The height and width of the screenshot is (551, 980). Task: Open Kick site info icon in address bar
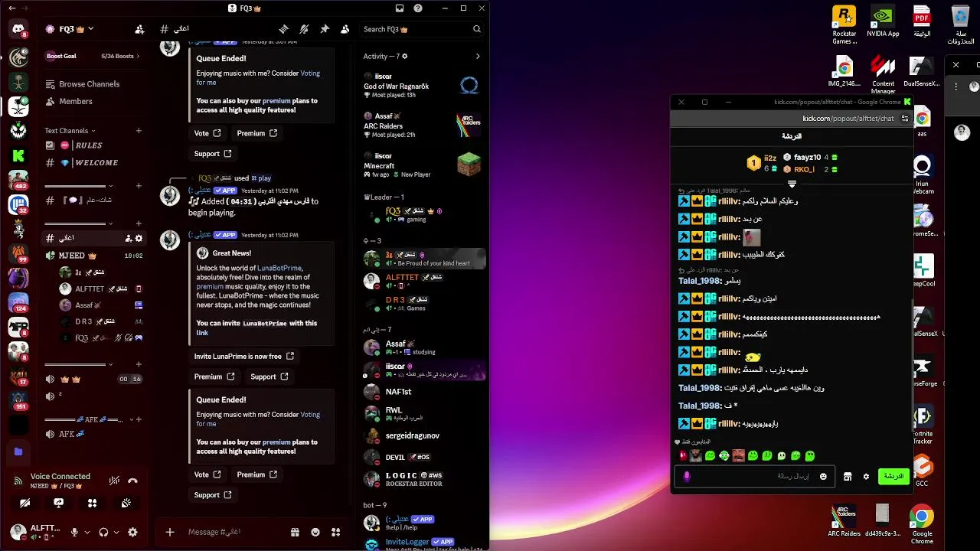click(x=905, y=119)
